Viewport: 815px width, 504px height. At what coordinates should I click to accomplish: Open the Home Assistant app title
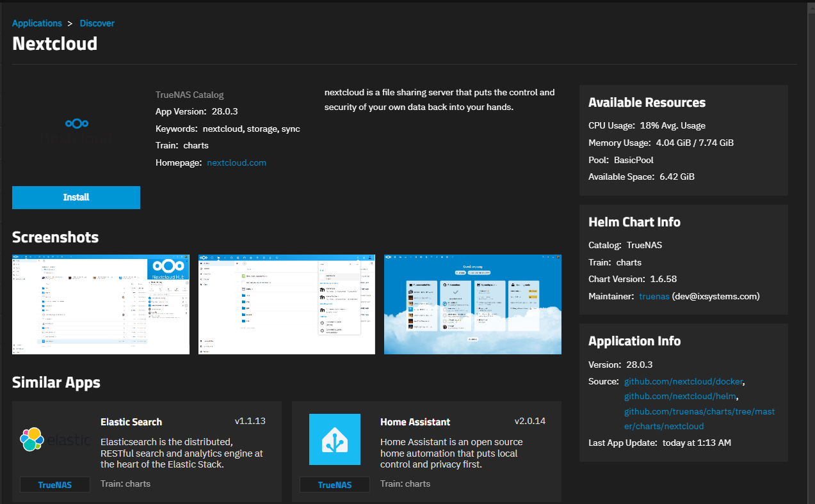click(x=416, y=422)
